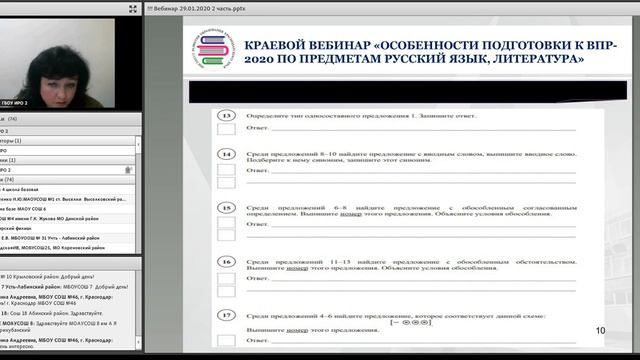Select attendee from МОБУСОШ25 Кореновский район
This screenshot has height=360, width=640.
tap(67, 248)
